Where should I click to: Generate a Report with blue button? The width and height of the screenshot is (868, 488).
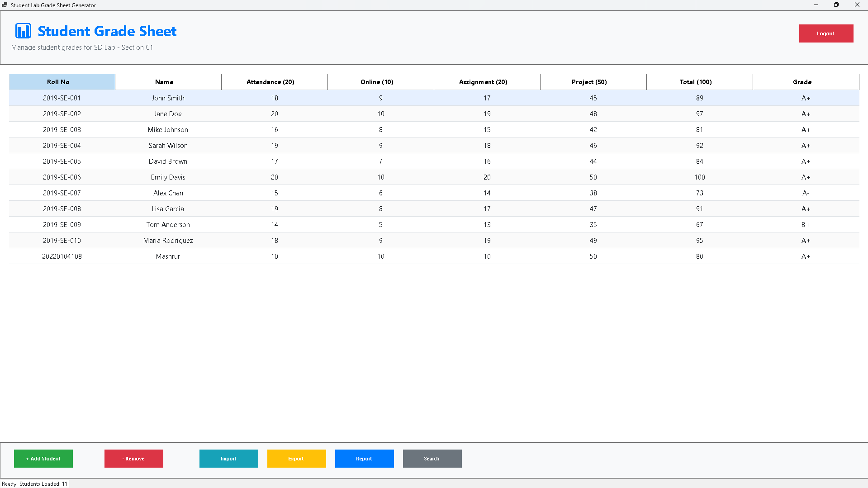pyautogui.click(x=365, y=459)
